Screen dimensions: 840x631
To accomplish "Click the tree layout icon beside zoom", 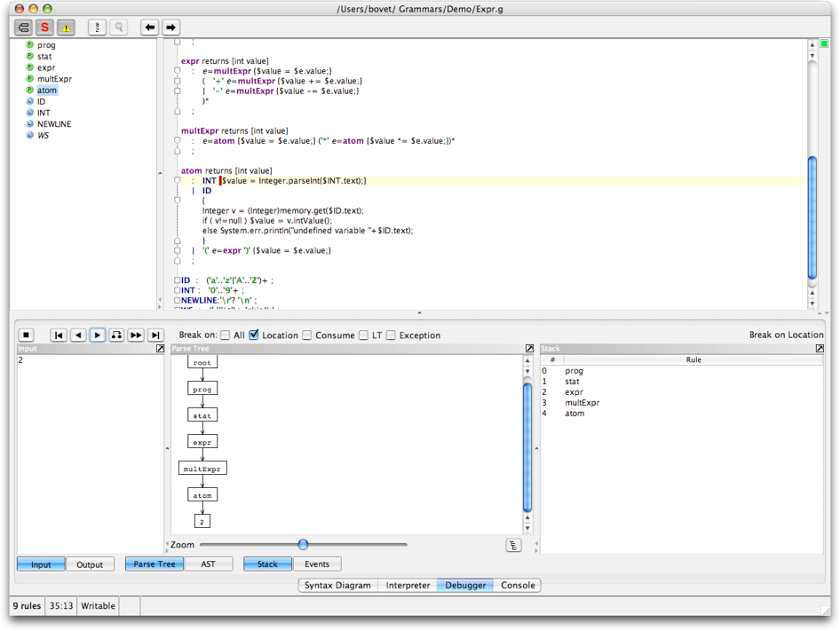I will tap(513, 545).
